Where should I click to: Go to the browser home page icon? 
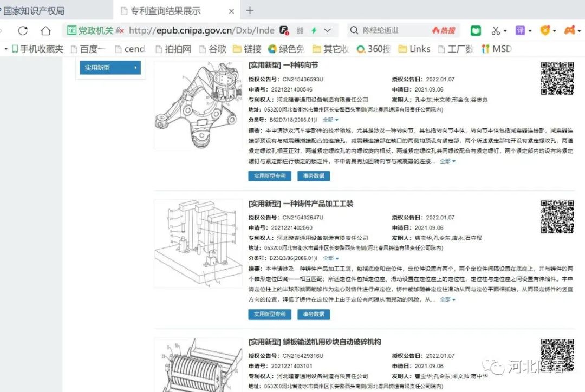pos(46,30)
